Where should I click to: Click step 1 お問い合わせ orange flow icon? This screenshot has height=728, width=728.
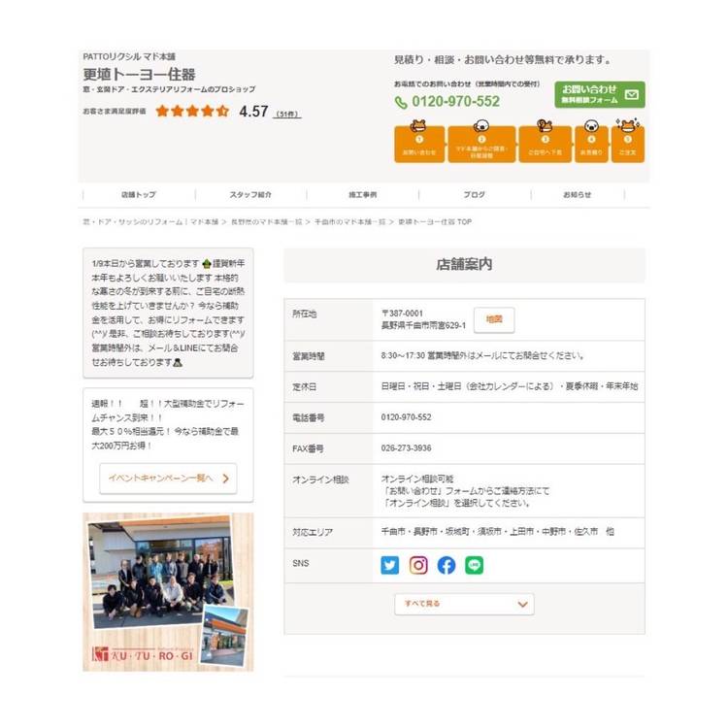[419, 142]
